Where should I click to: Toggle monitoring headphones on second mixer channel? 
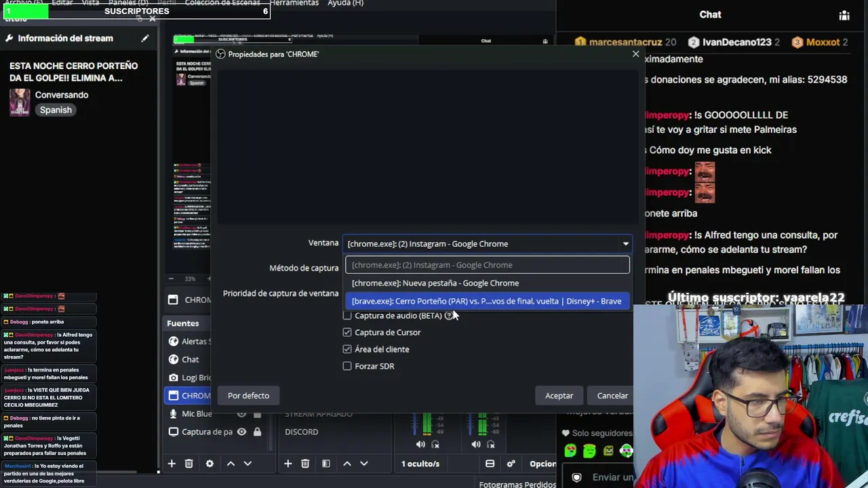[491, 445]
